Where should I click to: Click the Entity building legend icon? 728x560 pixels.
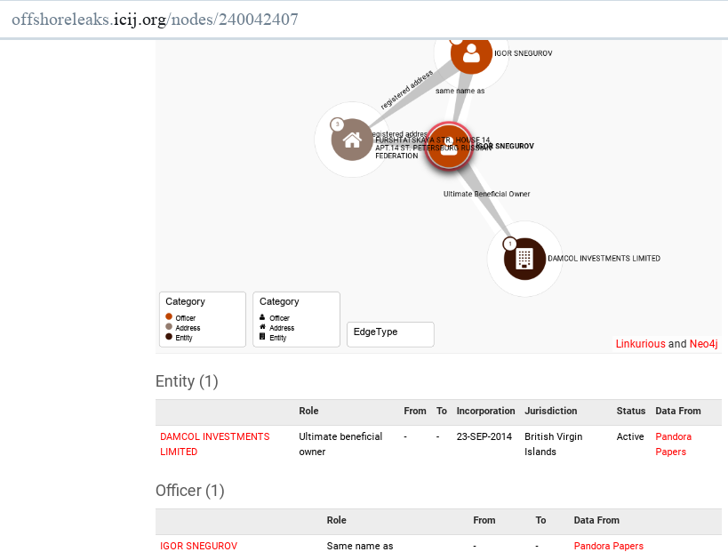pos(262,337)
